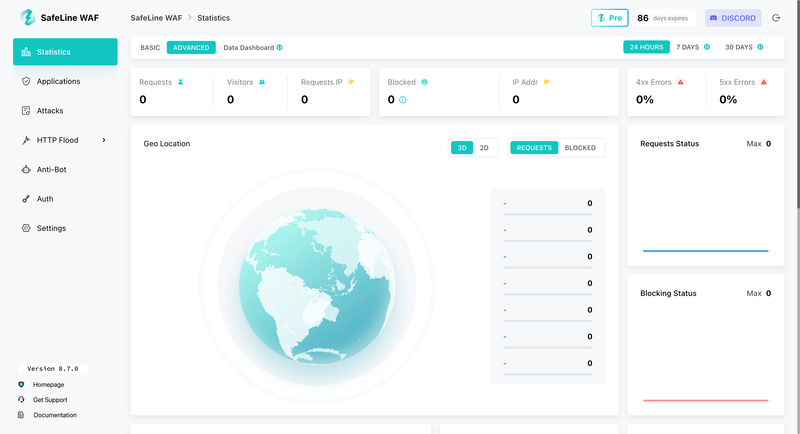Click the Blocking Status heading
This screenshot has width=800, height=434.
[668, 293]
